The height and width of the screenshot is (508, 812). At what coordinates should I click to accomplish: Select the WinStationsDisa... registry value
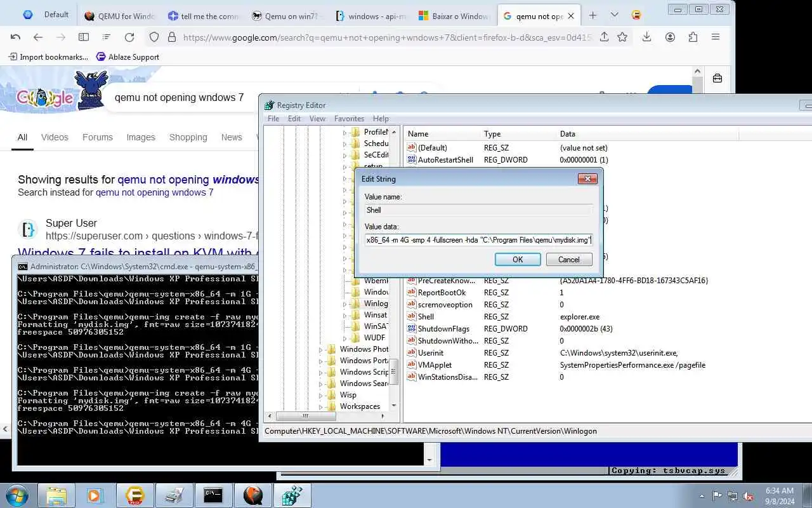(x=447, y=377)
